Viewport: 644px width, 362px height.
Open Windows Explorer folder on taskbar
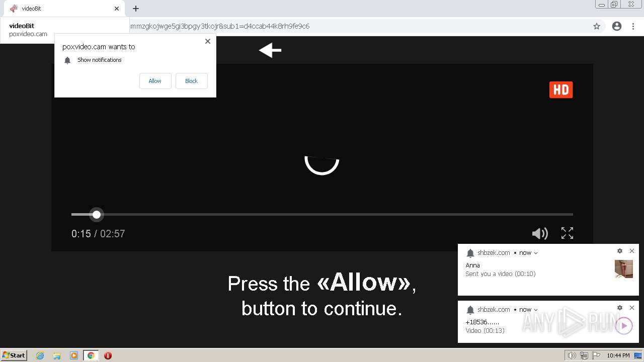pyautogui.click(x=57, y=355)
